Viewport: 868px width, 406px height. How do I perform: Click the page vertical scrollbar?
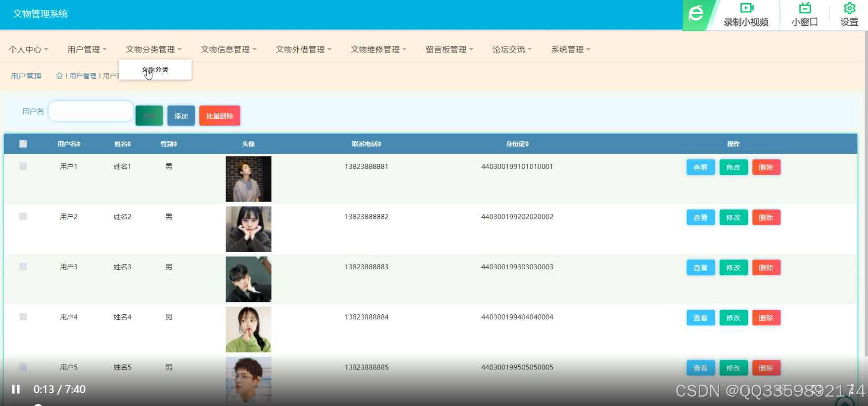tap(866, 193)
